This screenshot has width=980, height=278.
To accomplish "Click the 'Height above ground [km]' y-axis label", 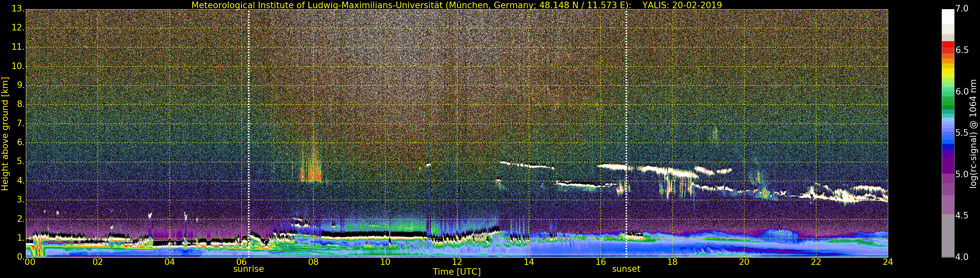I will (5, 133).
